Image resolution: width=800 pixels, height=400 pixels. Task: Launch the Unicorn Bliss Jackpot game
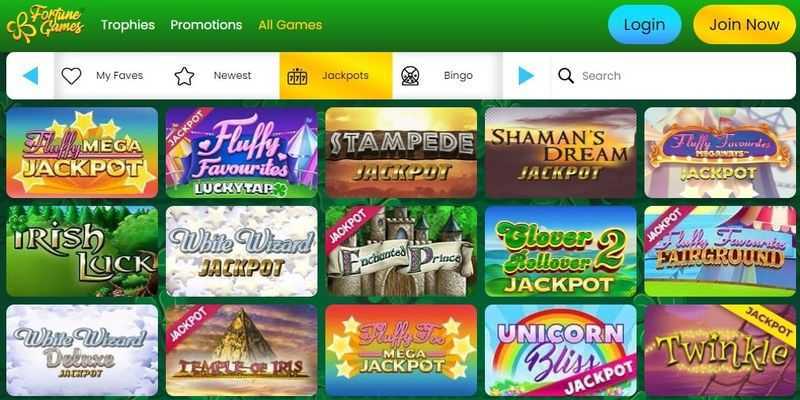pos(561,350)
